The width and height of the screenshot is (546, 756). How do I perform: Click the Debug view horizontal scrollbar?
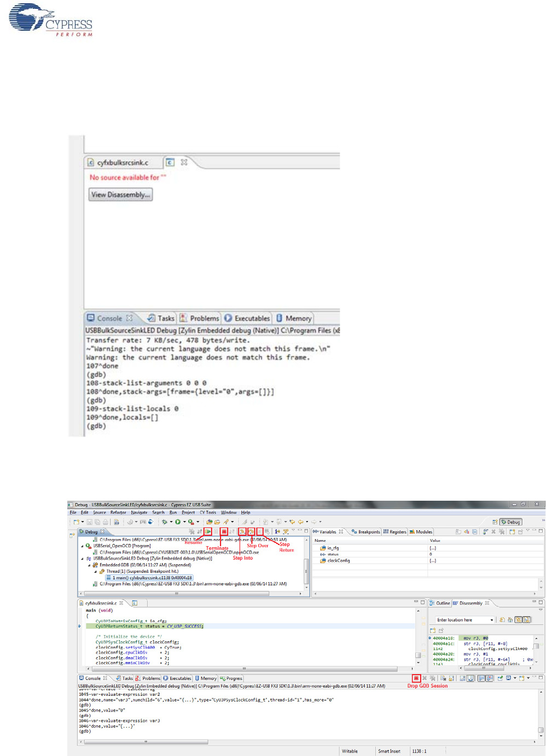pyautogui.click(x=176, y=593)
